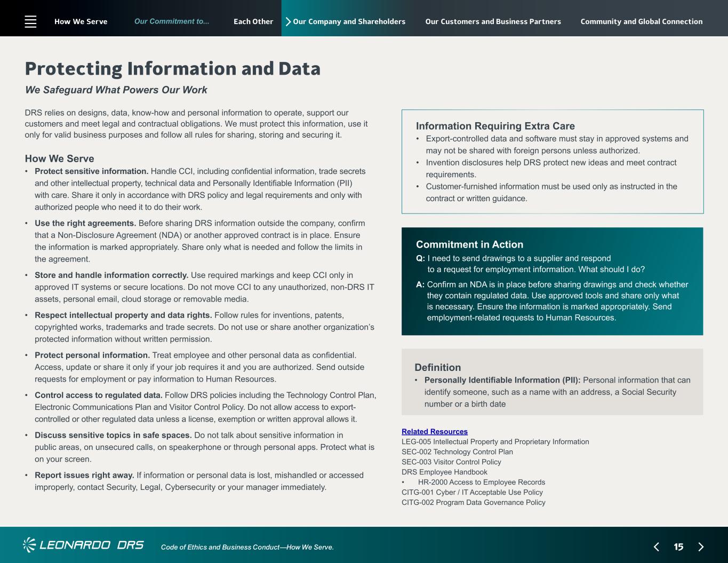This screenshot has height=563, width=728.
Task: Click the Leonardo DRS logo
Action: [x=83, y=545]
